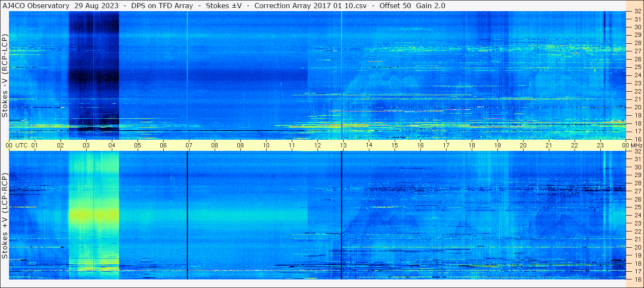Click the "UTC" label on time axis

(22, 145)
